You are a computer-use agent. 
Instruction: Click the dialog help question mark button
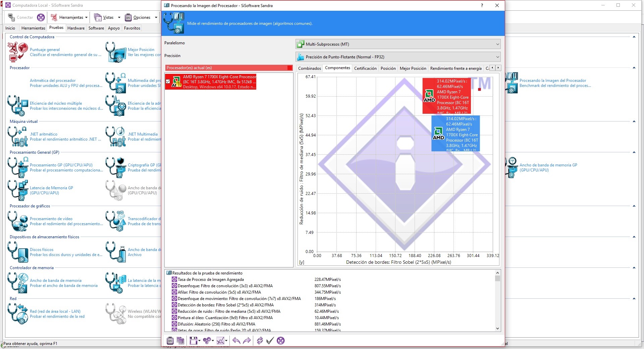(482, 5)
